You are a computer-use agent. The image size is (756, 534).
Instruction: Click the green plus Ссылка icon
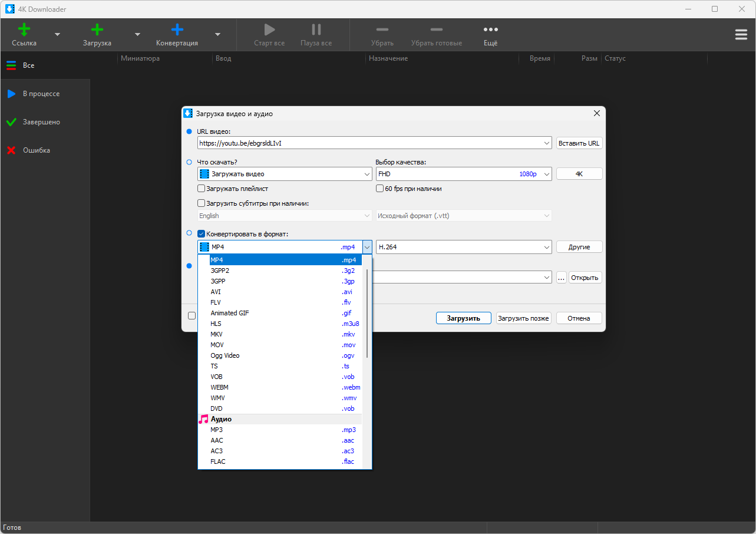tap(24, 29)
